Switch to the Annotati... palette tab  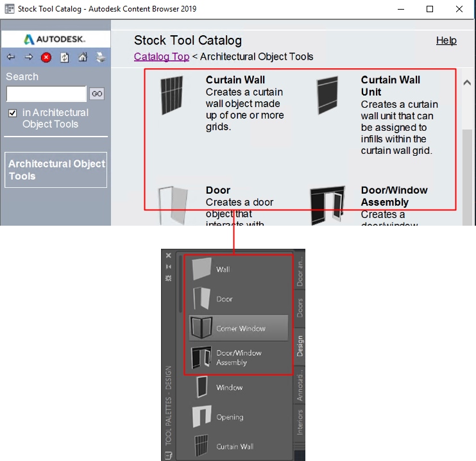(x=300, y=385)
